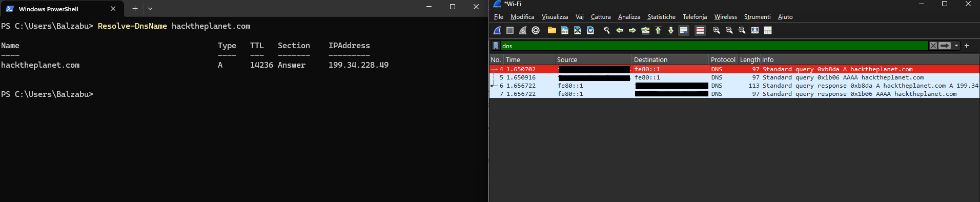This screenshot has width=980, height=202.
Task: Click the TTL value 14236
Action: click(261, 65)
